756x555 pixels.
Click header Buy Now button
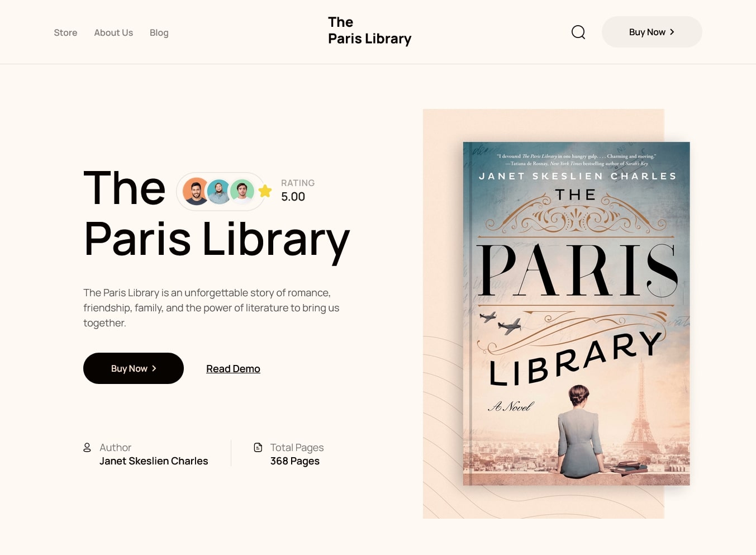(x=652, y=32)
